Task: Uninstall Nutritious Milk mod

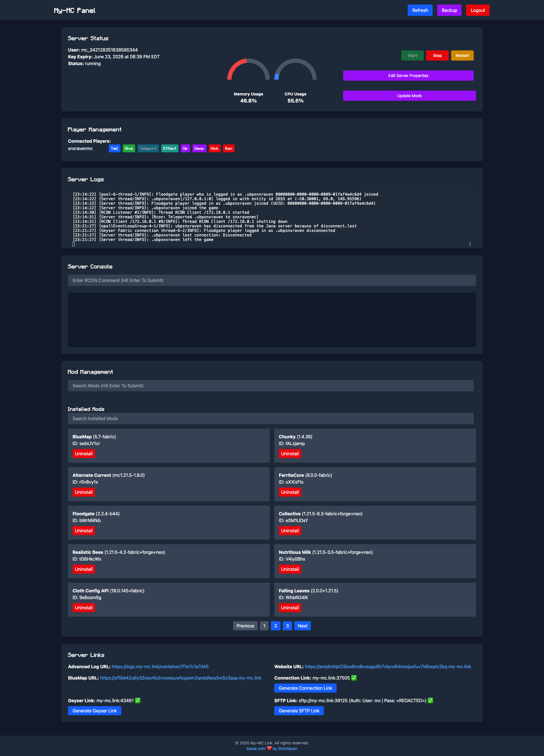Action: 290,569
